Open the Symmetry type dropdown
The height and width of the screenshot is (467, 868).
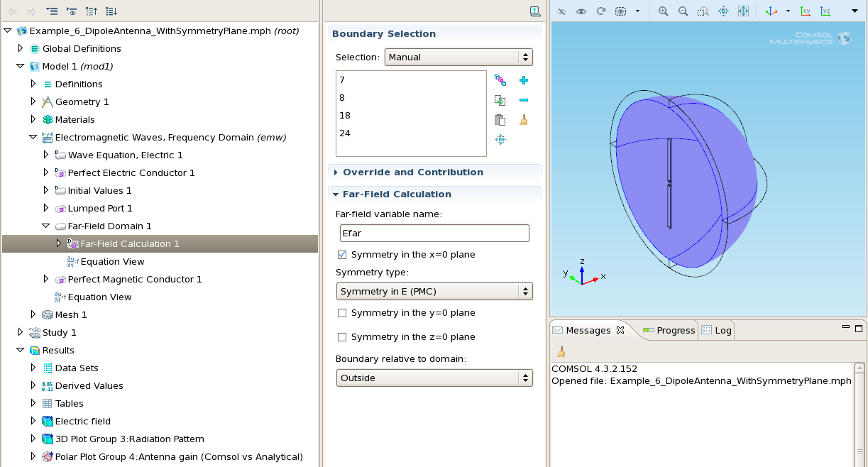point(434,292)
